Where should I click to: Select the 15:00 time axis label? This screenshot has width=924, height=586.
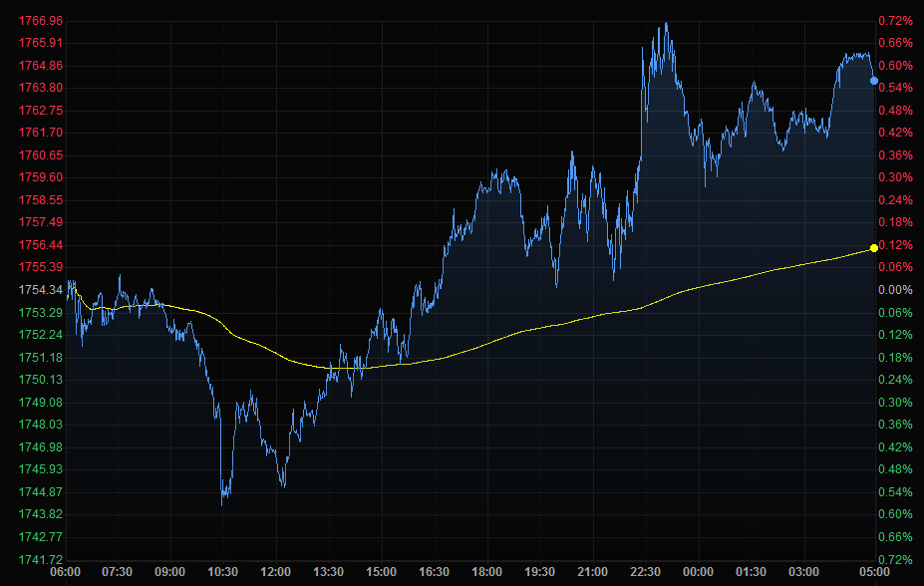coord(381,572)
